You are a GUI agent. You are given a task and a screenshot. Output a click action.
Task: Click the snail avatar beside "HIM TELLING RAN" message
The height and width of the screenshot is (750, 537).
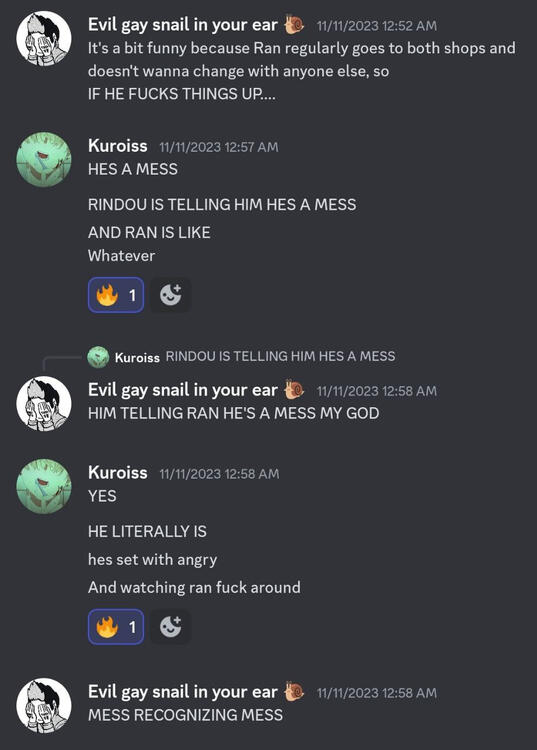(x=44, y=404)
